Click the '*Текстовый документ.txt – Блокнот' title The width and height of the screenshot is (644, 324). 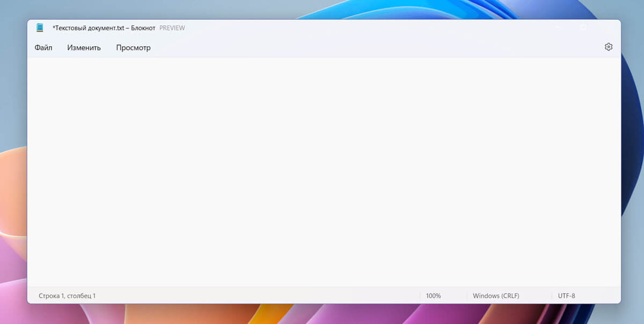point(104,28)
